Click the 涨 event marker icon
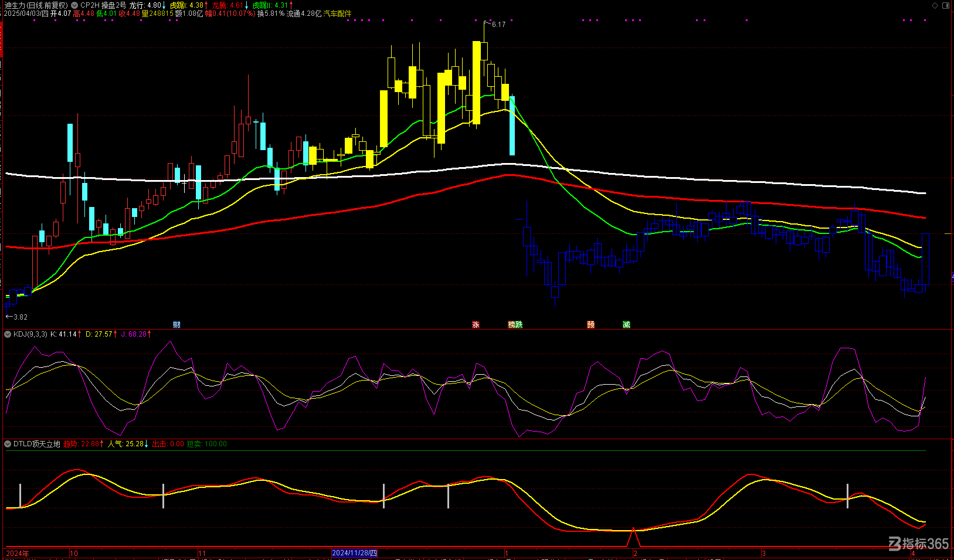The width and height of the screenshot is (954, 560). point(476,324)
